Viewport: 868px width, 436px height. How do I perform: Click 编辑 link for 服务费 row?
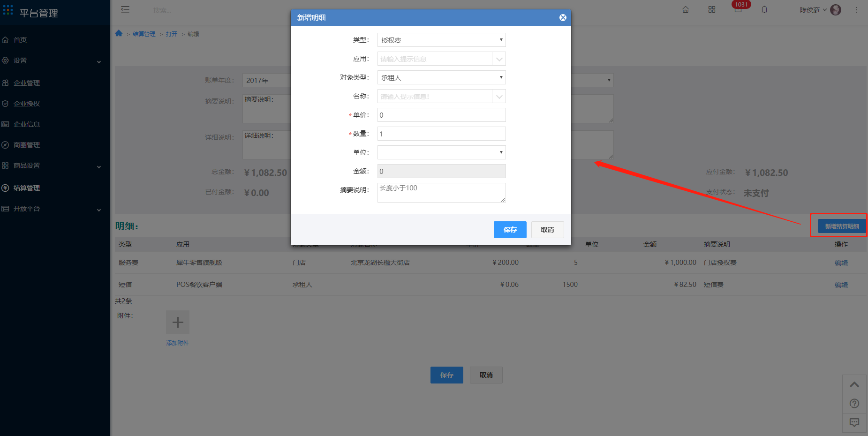point(841,263)
